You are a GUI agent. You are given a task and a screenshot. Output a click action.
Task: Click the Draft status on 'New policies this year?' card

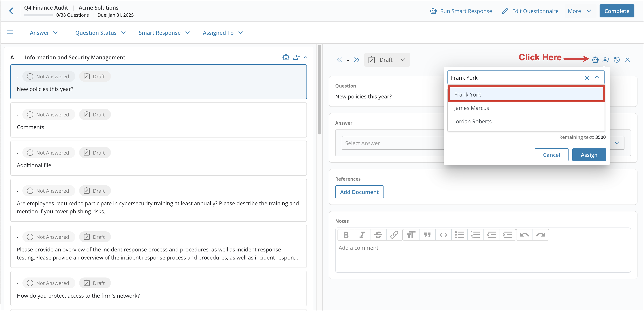pyautogui.click(x=95, y=76)
